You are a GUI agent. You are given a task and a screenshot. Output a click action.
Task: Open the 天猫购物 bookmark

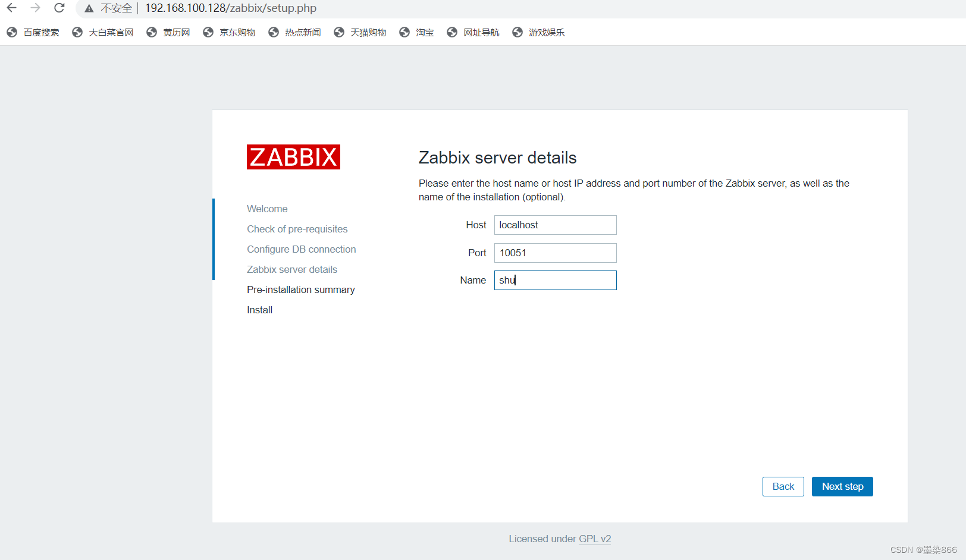[x=360, y=32]
